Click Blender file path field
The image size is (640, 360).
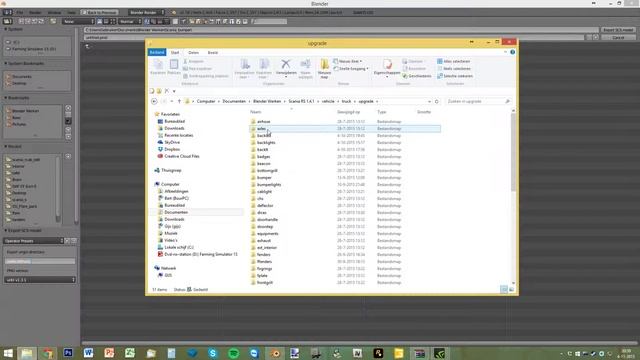(341, 30)
